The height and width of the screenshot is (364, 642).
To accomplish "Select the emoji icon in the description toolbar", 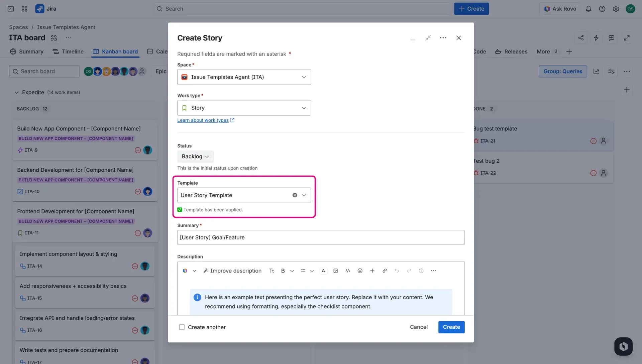I will coord(360,270).
